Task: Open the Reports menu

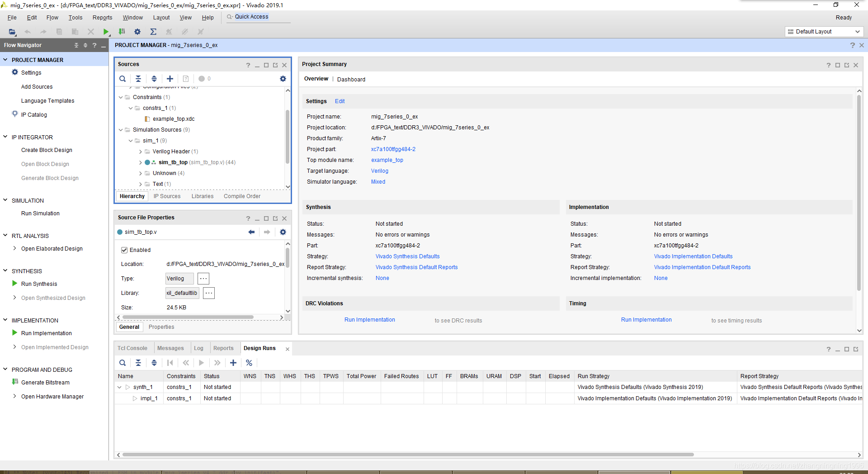Action: (x=102, y=18)
